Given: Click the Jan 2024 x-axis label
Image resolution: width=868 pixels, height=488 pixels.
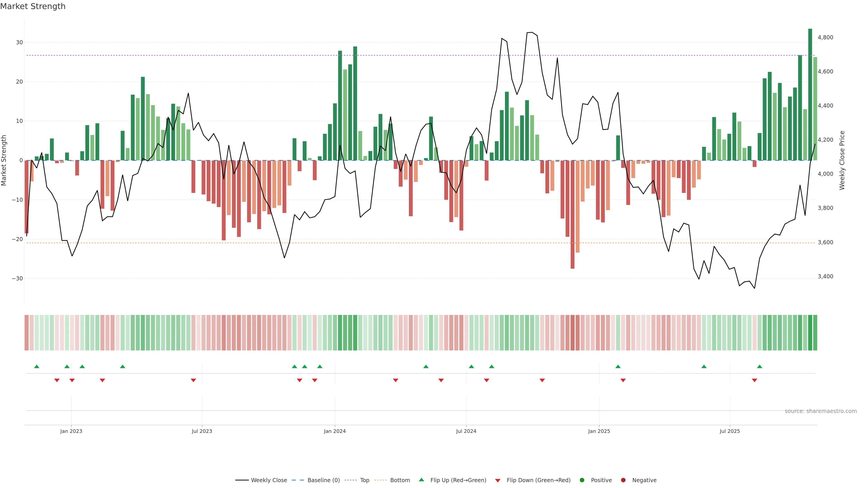Looking at the screenshot, I should (x=335, y=431).
